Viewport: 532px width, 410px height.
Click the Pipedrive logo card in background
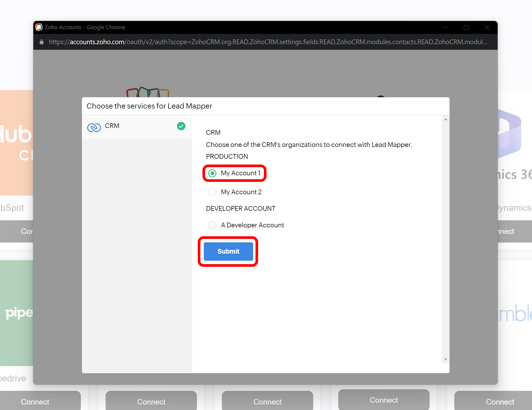click(x=17, y=313)
